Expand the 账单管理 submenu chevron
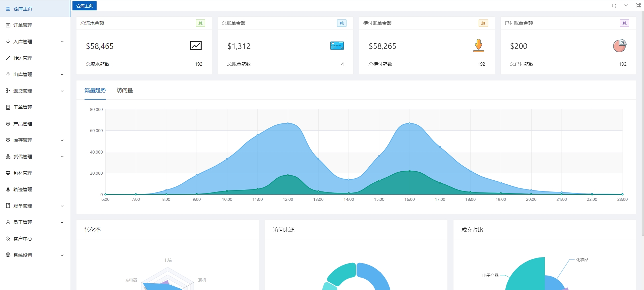Viewport: 644px width, 290px height. pyautogui.click(x=62, y=206)
